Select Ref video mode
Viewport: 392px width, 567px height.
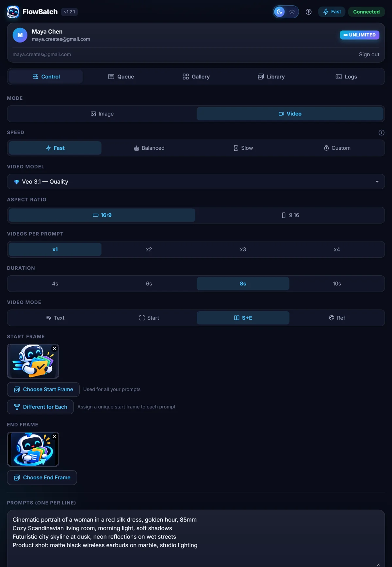[337, 318]
